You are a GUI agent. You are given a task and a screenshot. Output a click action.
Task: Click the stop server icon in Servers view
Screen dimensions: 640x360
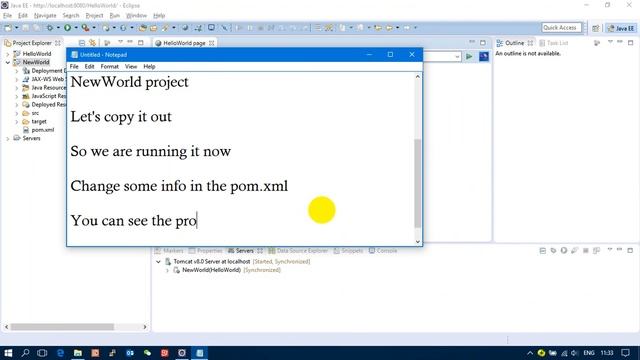pos(585,250)
